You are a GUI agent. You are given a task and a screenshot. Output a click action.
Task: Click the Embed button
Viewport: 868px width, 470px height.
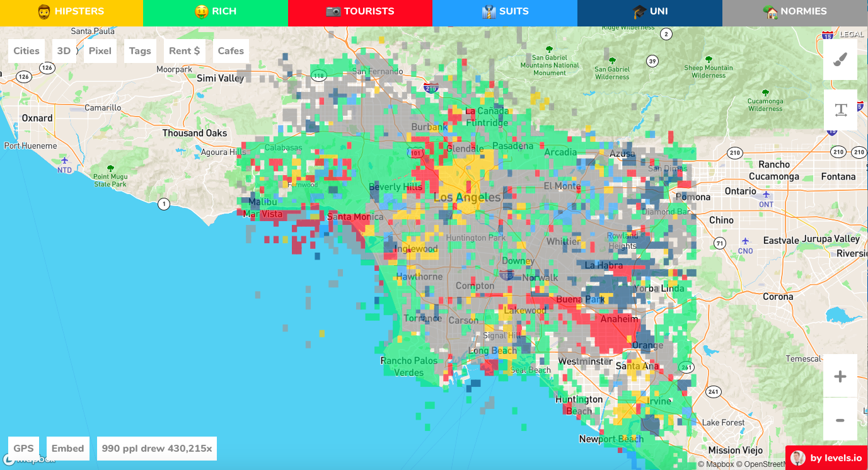[67, 449]
